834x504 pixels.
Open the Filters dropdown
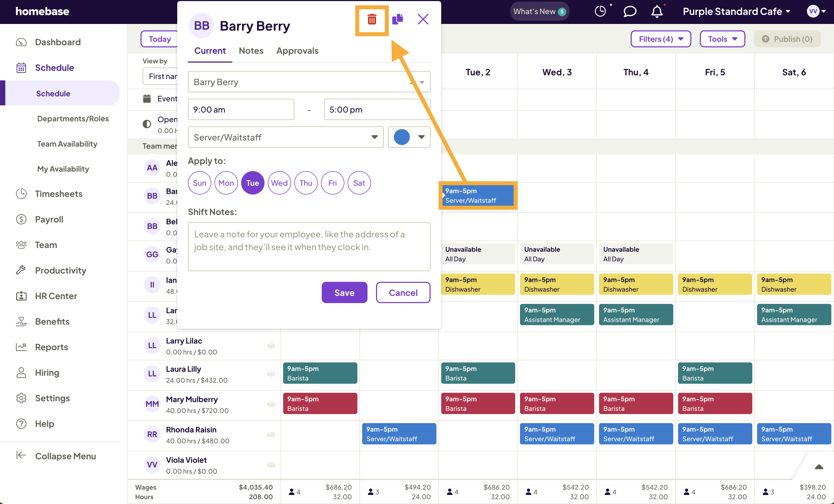pos(660,39)
